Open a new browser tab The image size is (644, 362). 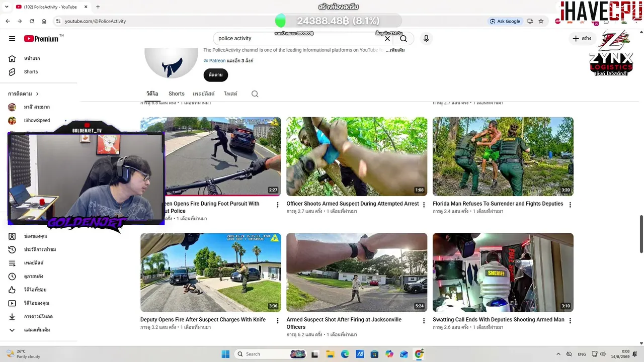(x=98, y=7)
